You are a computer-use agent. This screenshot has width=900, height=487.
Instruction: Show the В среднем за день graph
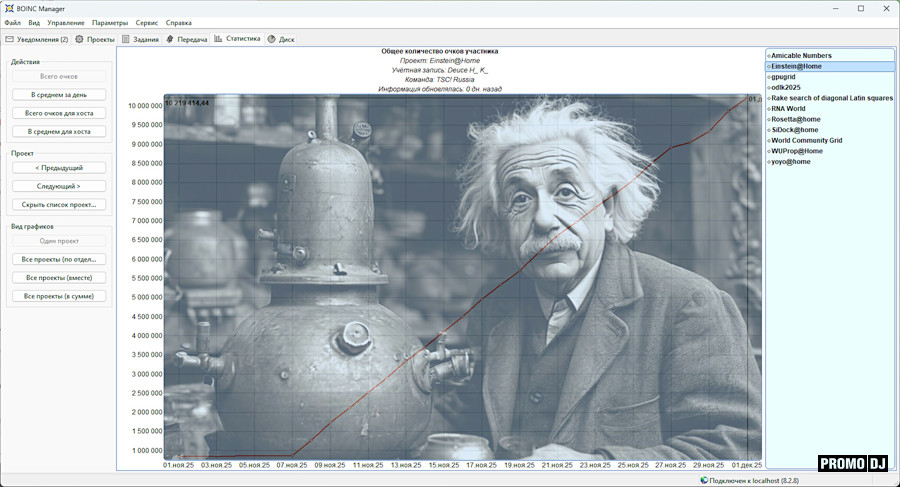click(x=58, y=95)
